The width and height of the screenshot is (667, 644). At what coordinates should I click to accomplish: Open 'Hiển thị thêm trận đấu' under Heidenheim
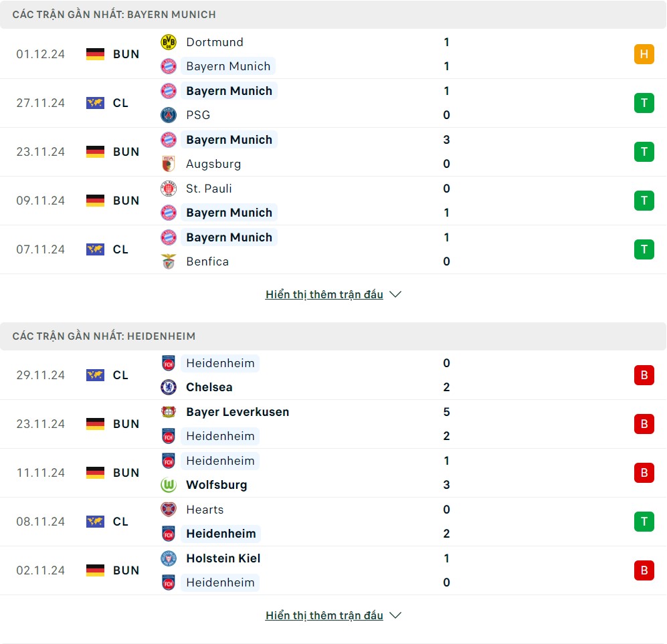324,615
